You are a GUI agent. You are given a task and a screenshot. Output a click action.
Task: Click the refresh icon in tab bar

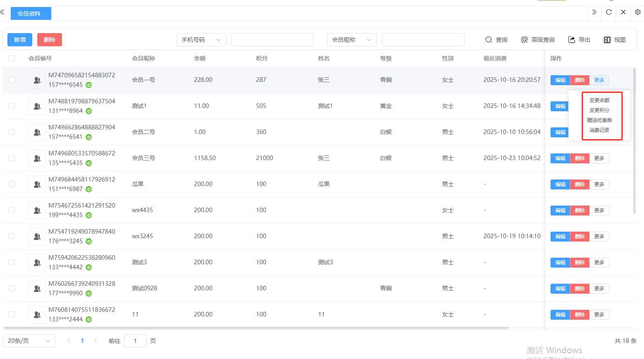coord(608,12)
